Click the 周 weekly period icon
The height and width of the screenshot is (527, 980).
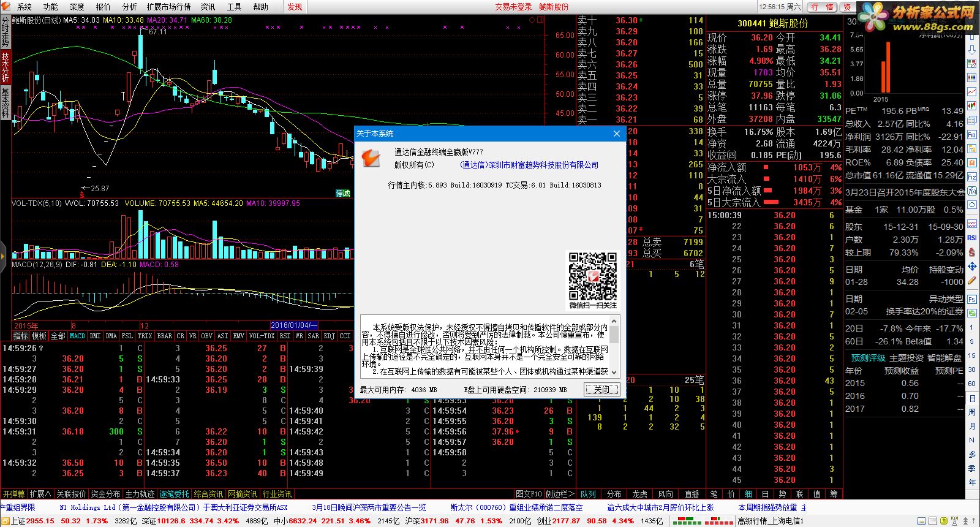pos(972,412)
